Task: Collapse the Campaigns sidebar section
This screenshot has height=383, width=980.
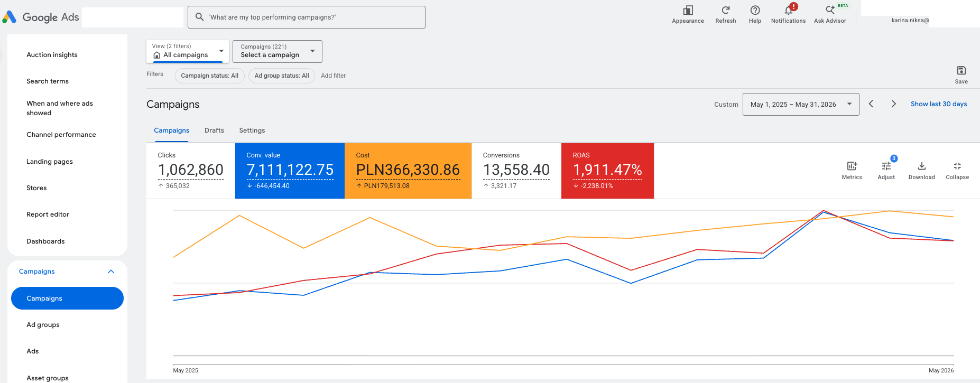Action: click(111, 272)
